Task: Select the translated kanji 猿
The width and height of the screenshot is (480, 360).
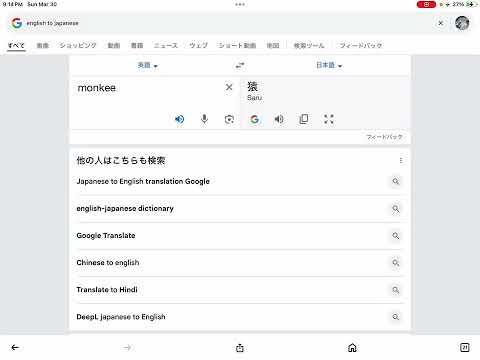Action: (252, 86)
